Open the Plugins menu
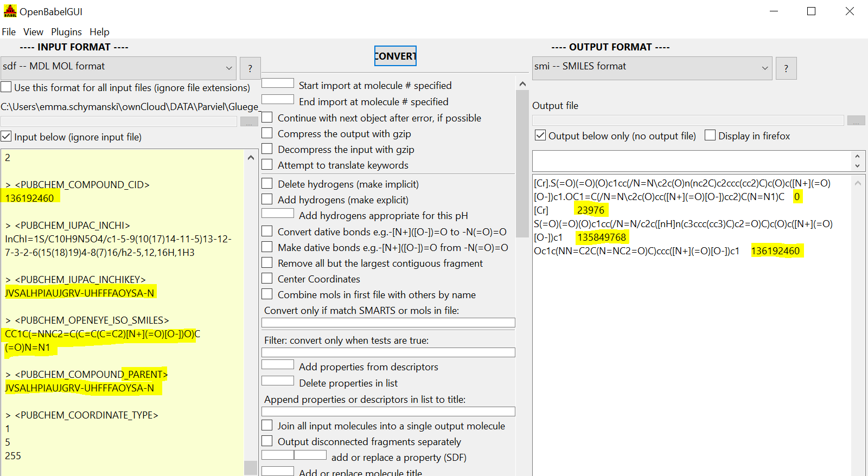This screenshot has width=868, height=476. coord(66,32)
